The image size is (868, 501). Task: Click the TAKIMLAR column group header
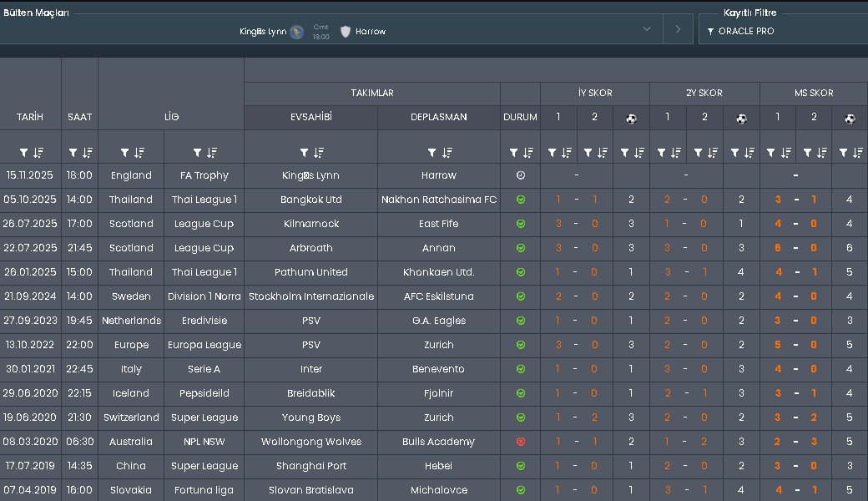(x=372, y=93)
